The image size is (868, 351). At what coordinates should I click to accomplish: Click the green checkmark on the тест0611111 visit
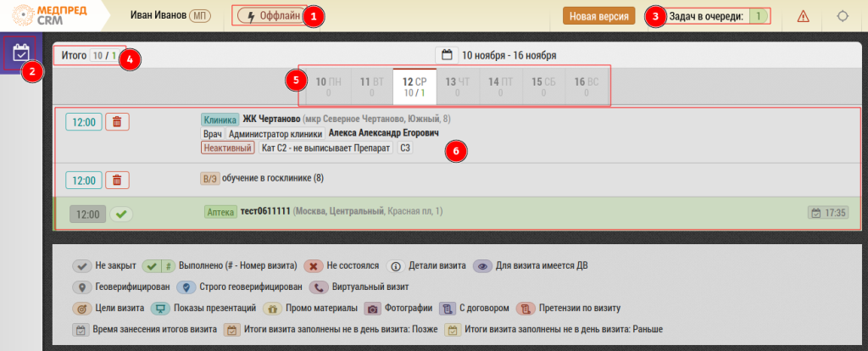click(122, 214)
